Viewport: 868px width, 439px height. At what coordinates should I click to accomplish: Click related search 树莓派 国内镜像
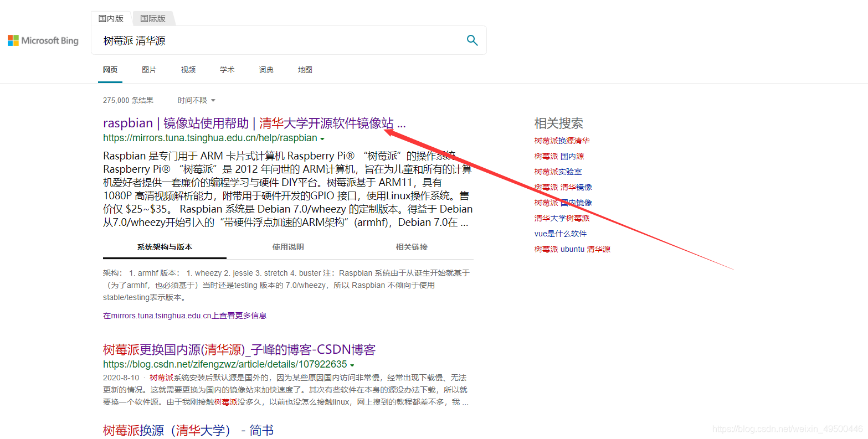click(x=563, y=203)
